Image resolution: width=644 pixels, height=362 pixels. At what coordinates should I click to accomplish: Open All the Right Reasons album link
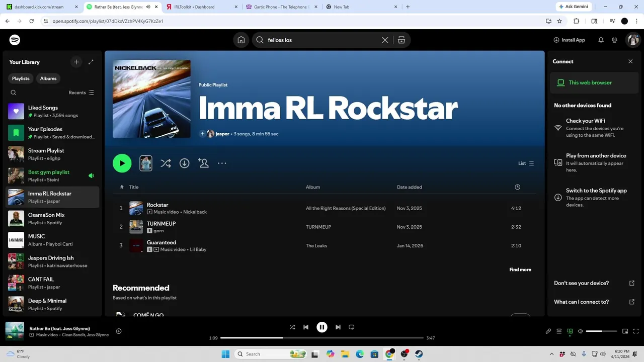coord(346,208)
